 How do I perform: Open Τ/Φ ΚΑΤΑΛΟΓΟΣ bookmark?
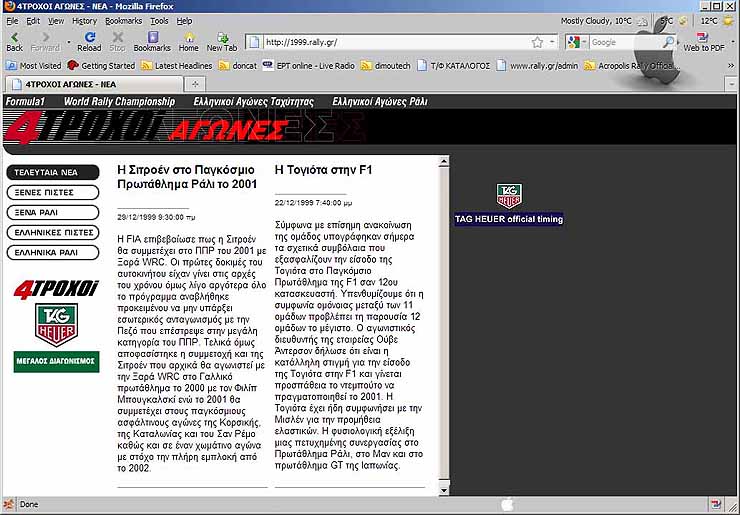click(x=454, y=66)
